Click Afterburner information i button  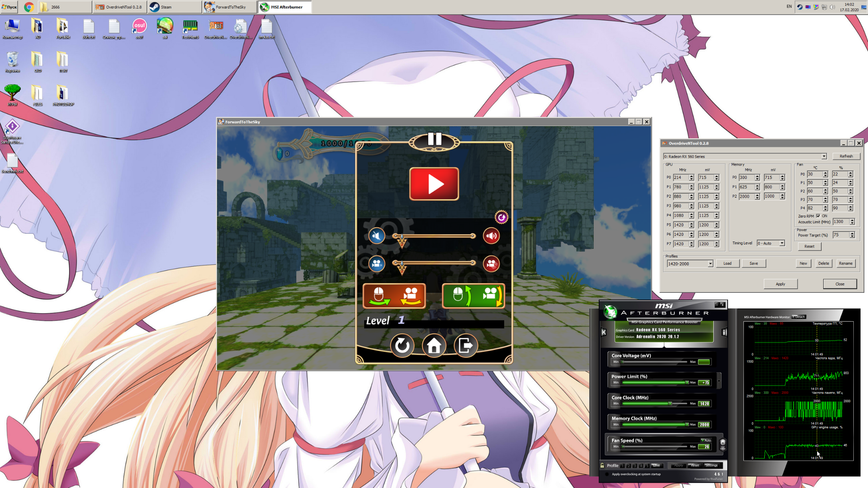[x=724, y=332]
